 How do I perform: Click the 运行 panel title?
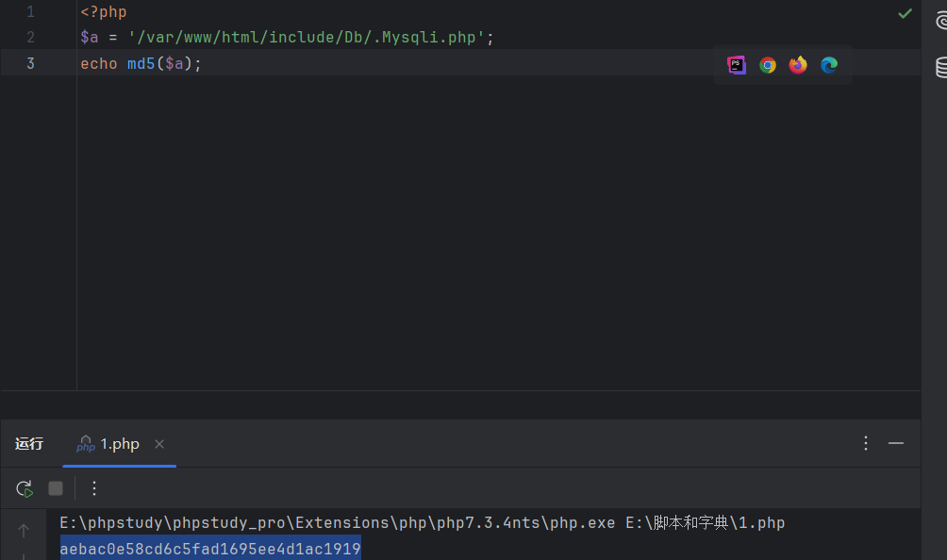click(x=29, y=444)
